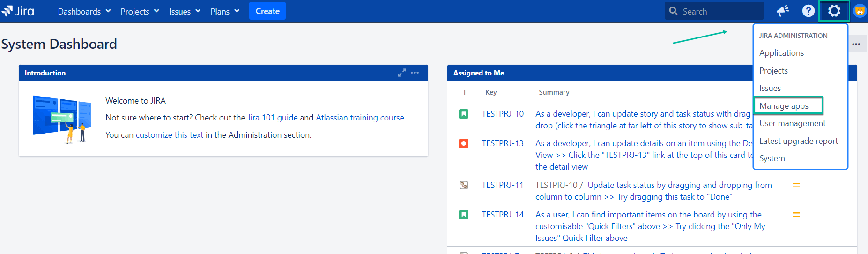Open issue key TESTPRJ-11
The width and height of the screenshot is (868, 254).
503,185
